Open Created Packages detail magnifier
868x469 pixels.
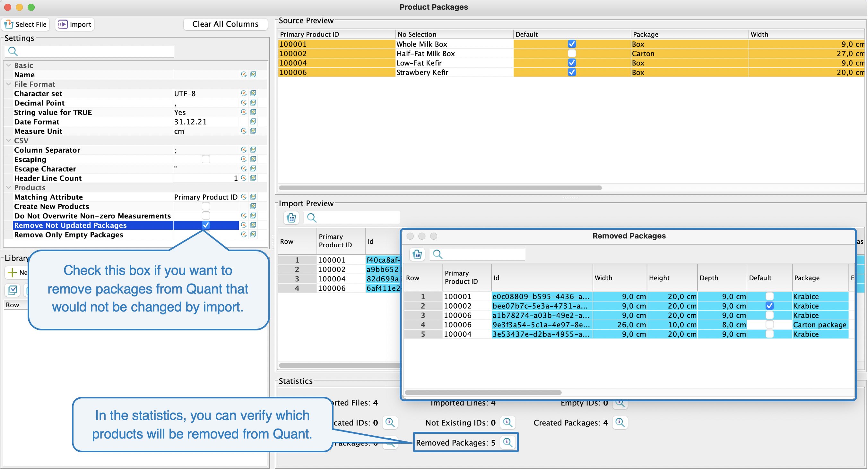coord(620,422)
